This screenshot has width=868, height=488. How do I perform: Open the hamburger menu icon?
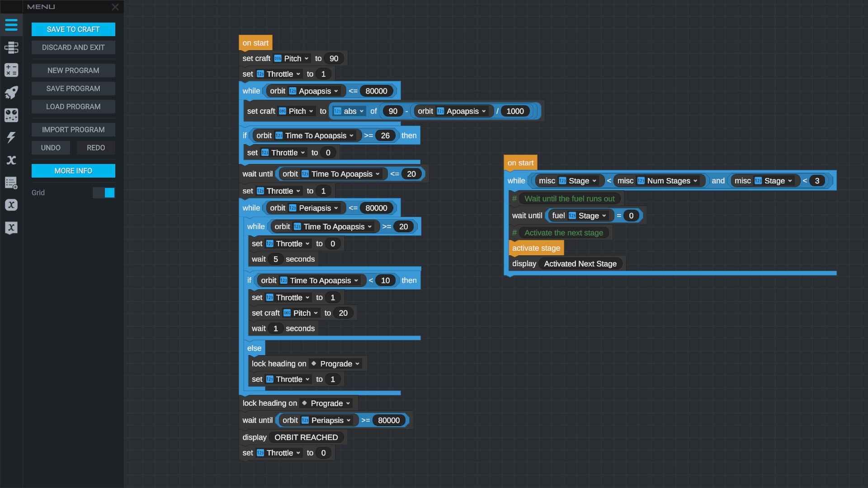pos(11,25)
